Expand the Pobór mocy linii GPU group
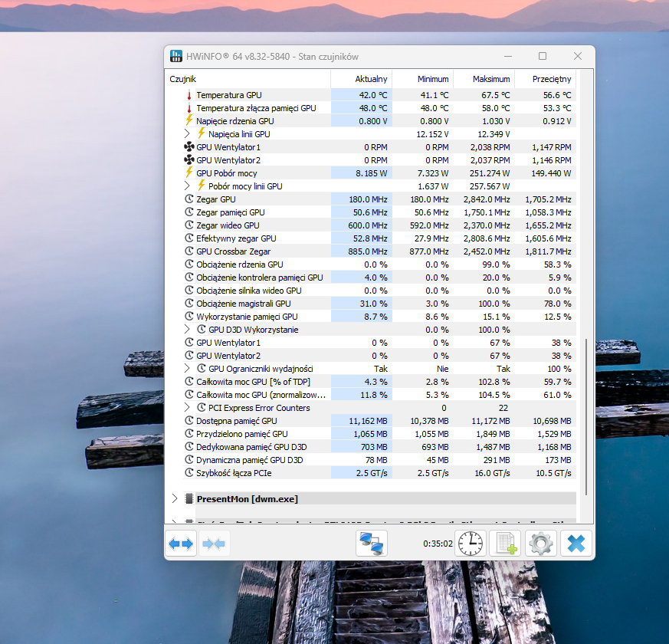Viewport: 669px width, 644px height. pyautogui.click(x=188, y=186)
